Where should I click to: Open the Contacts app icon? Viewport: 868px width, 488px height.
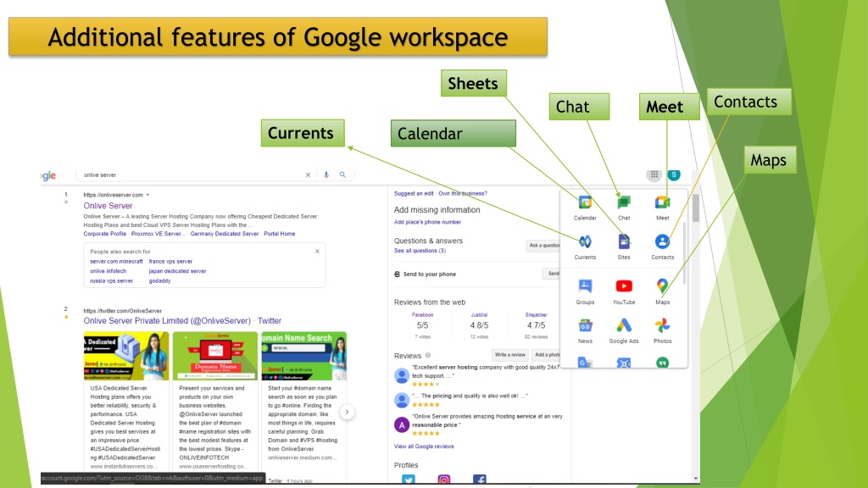pyautogui.click(x=663, y=241)
